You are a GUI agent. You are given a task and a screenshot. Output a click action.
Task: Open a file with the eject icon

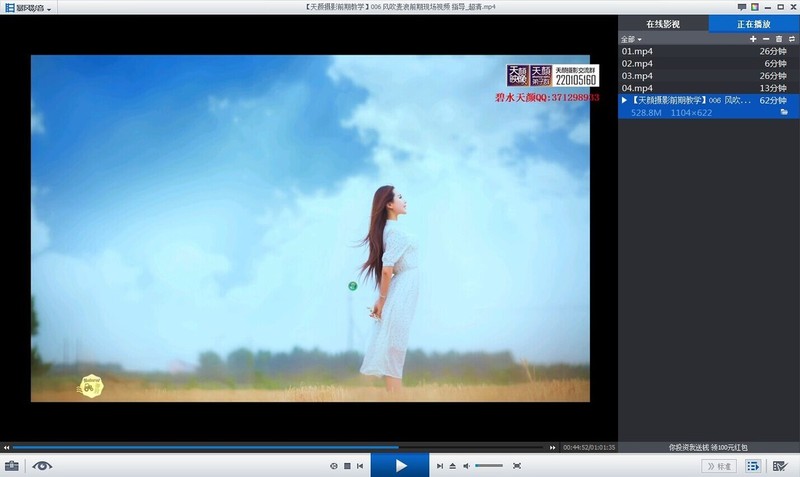[453, 466]
